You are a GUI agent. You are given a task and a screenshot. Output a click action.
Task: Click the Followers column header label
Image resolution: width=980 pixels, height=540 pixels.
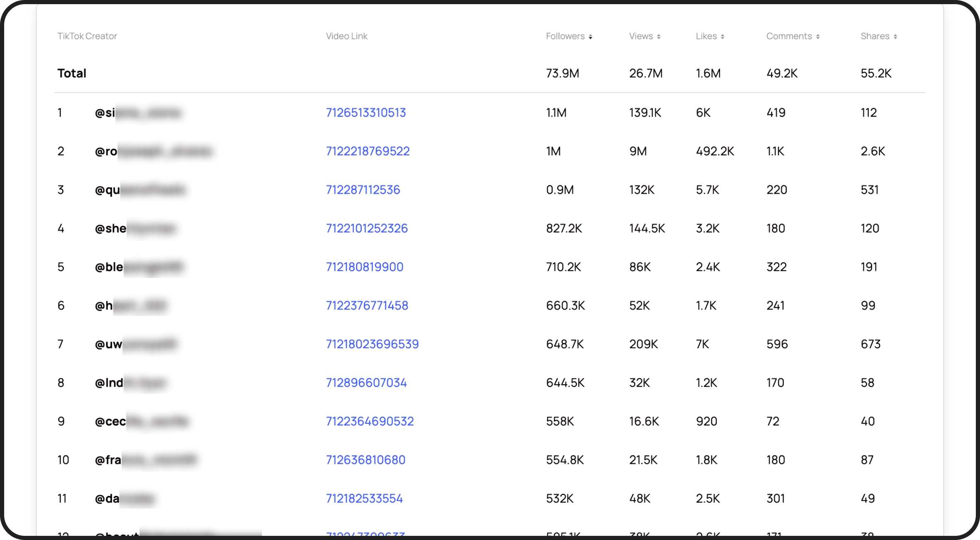565,36
